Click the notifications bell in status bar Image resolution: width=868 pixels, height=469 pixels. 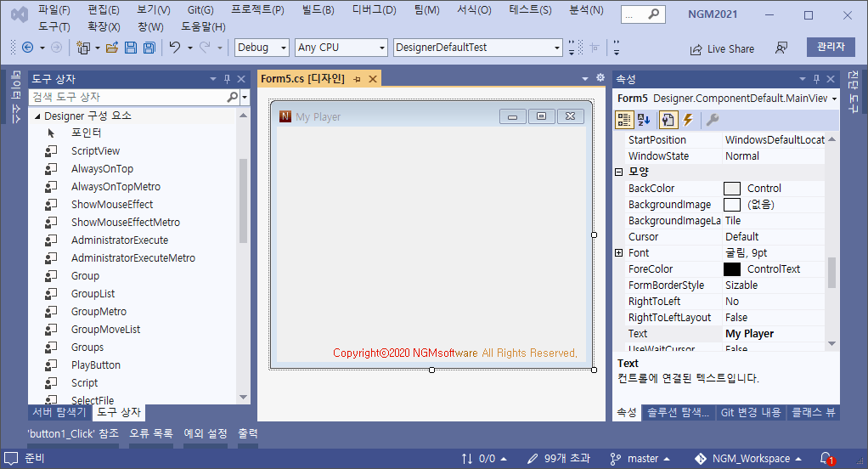[826, 459]
